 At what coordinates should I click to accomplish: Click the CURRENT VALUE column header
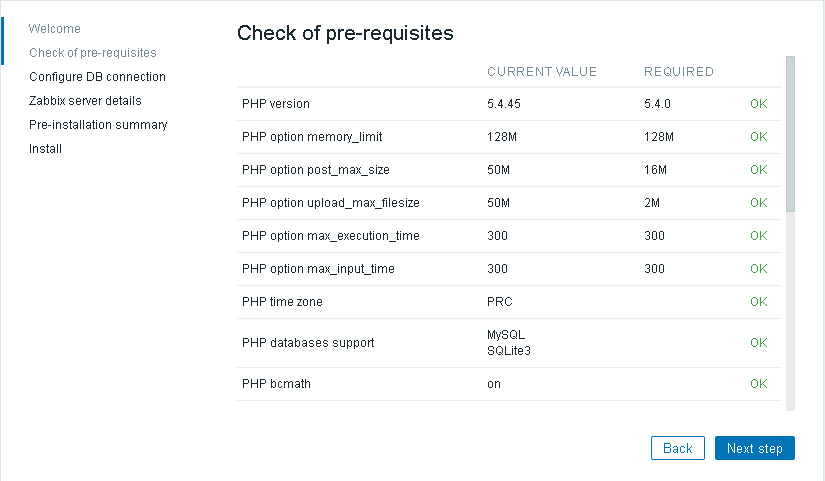[x=541, y=72]
